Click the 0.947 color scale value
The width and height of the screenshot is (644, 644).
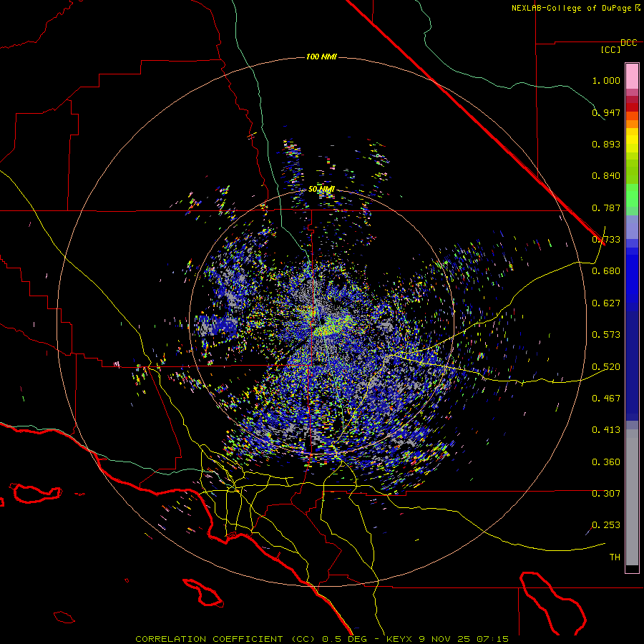coord(606,112)
